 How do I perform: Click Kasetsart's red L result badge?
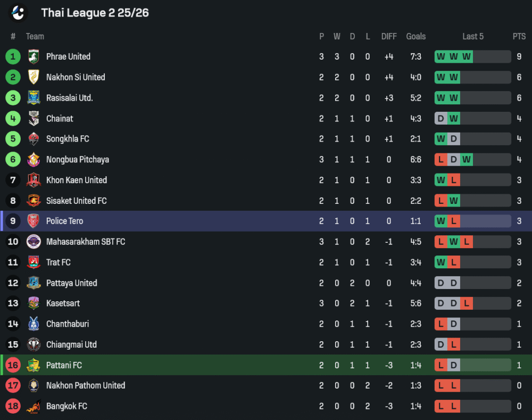pyautogui.click(x=467, y=303)
